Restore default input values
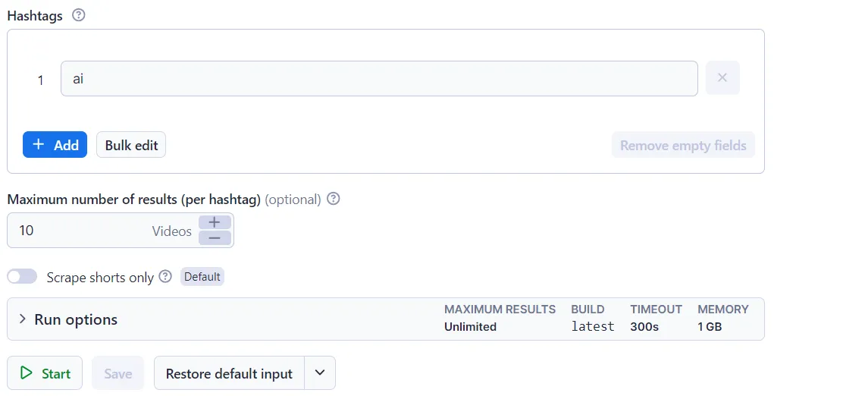The height and width of the screenshot is (396, 868). click(229, 372)
